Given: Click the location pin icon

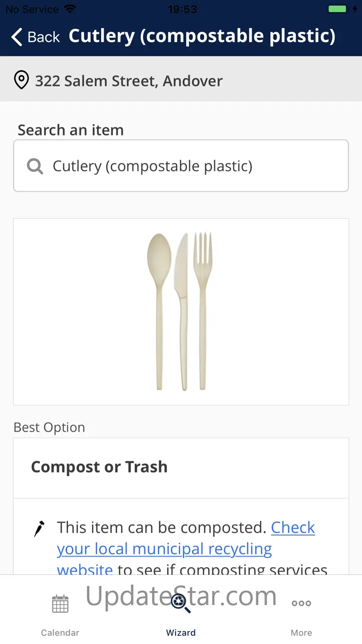Looking at the screenshot, I should [21, 80].
